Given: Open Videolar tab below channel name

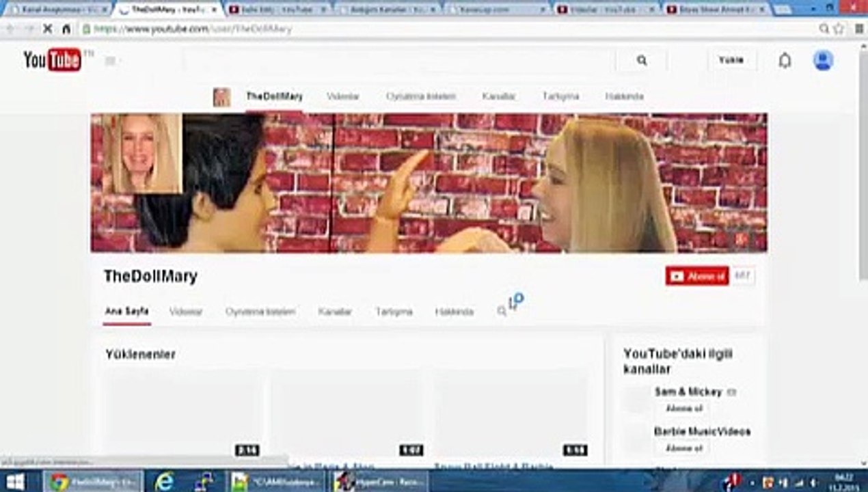Looking at the screenshot, I should [x=186, y=312].
